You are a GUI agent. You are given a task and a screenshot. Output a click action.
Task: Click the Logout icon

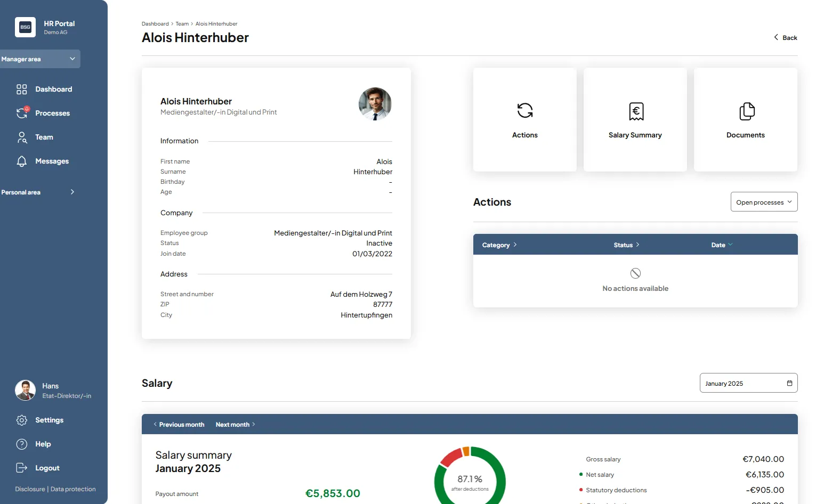(x=22, y=468)
